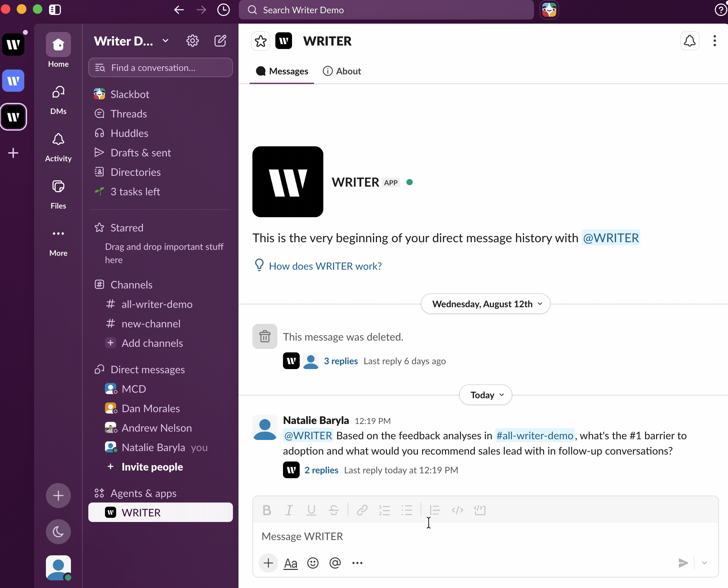Viewport: 728px width, 588px height.
Task: Open attachments plus button in composer
Action: click(268, 563)
